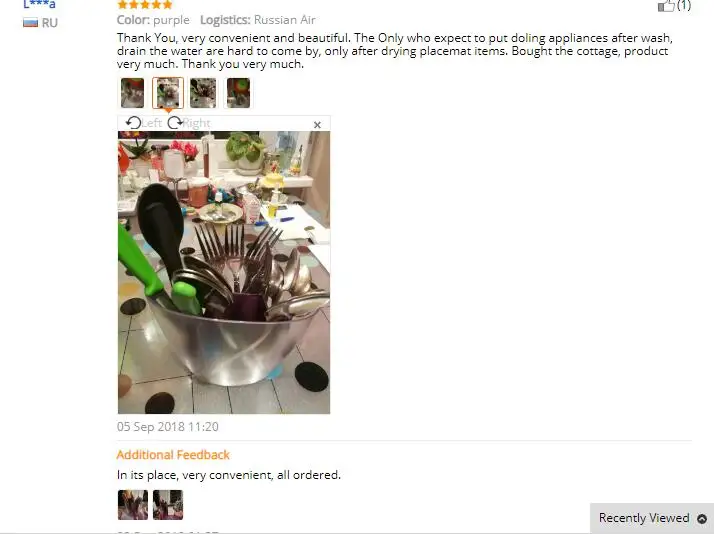Open second Additional Feedback photo thumbnail
This screenshot has height=534, width=714.
click(168, 505)
